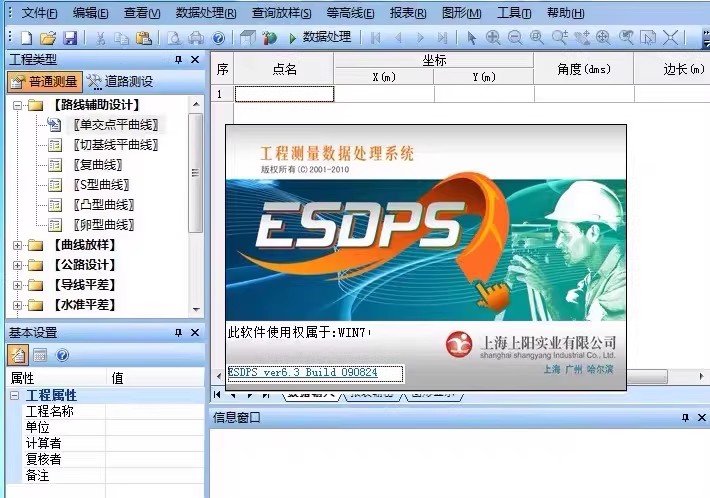Click the 3D box icon in the toolbar
The width and height of the screenshot is (710, 498).
pos(247,38)
